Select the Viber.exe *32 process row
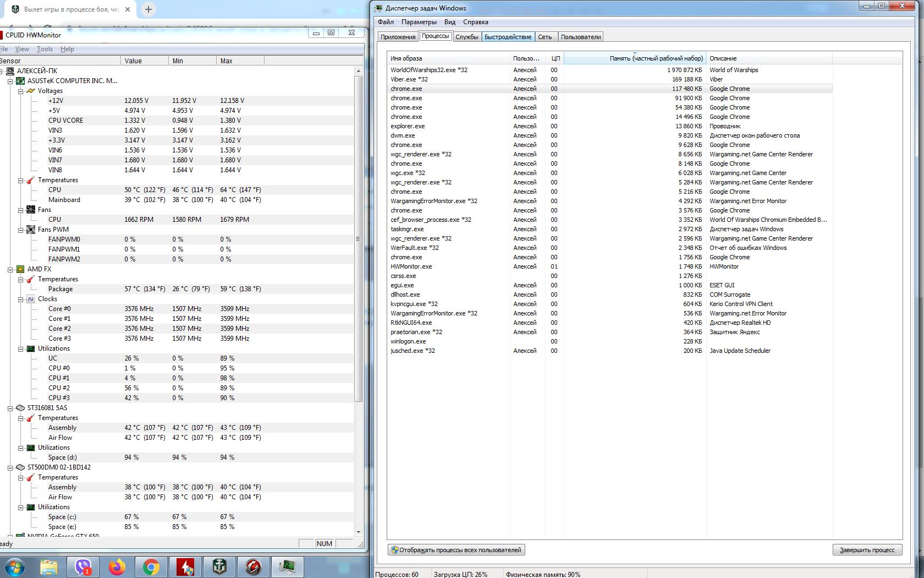This screenshot has height=578, width=924. point(609,79)
